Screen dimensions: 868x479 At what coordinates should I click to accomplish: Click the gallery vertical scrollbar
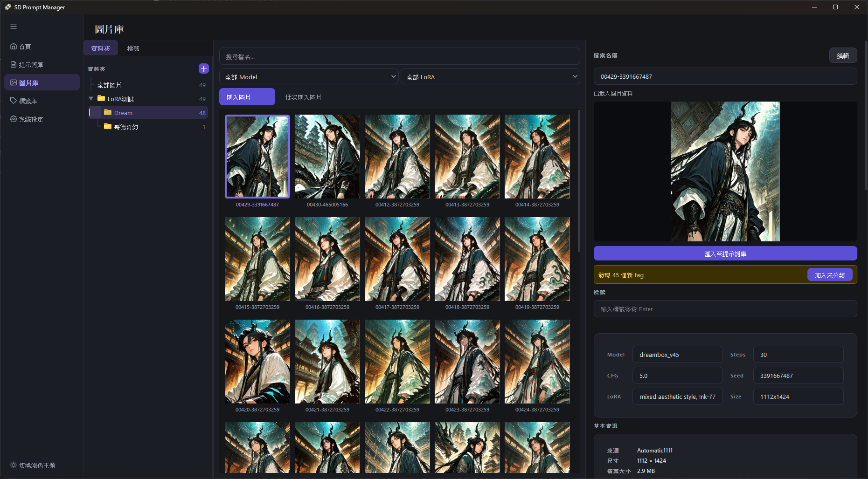click(x=579, y=181)
